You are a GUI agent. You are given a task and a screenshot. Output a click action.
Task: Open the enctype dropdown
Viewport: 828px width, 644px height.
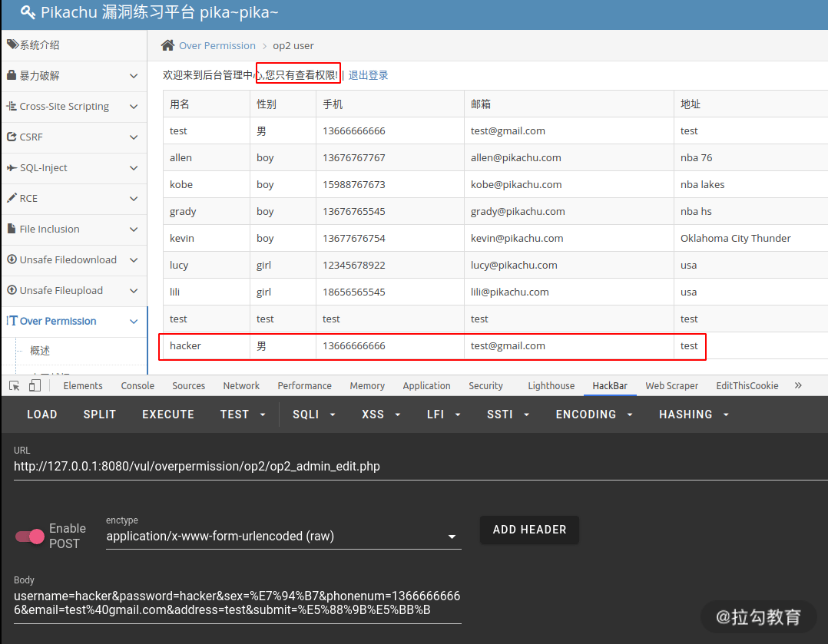(283, 537)
